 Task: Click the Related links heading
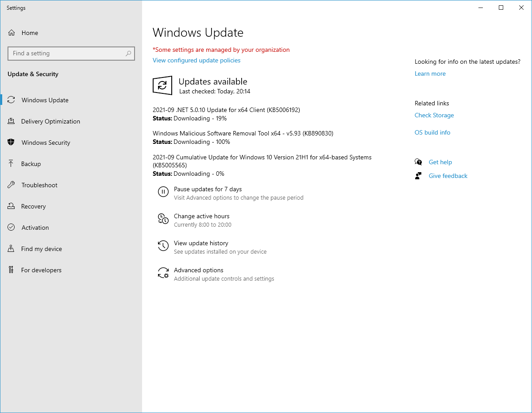coord(432,103)
